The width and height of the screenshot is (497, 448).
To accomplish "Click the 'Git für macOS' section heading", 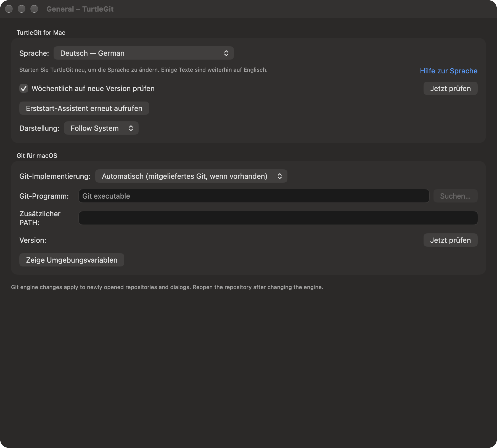I will (37, 156).
